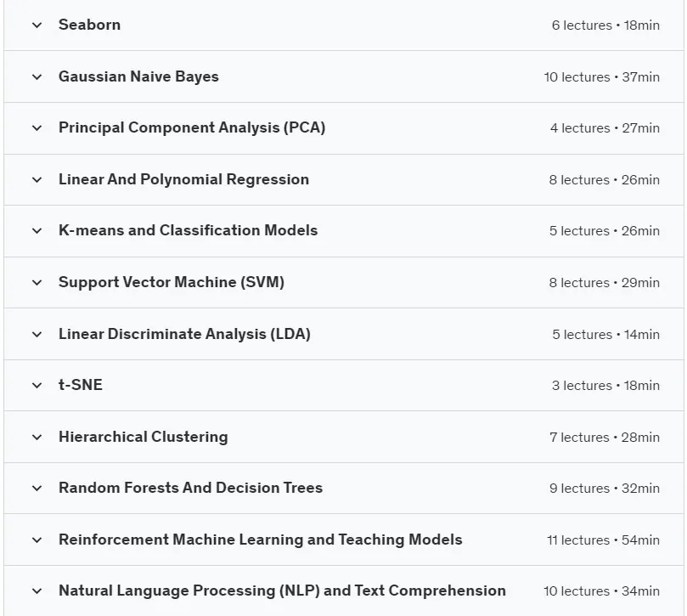Expand the Seaborn section chevron
The height and width of the screenshot is (616, 687).
click(37, 25)
